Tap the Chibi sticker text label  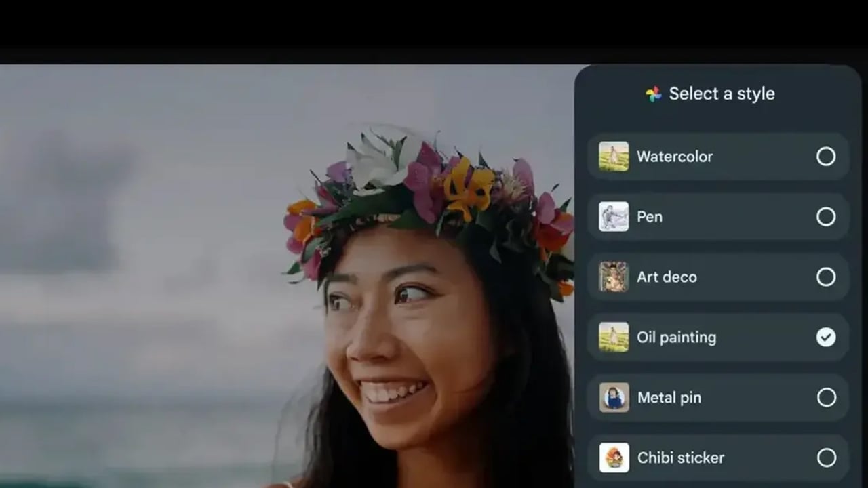click(x=680, y=458)
